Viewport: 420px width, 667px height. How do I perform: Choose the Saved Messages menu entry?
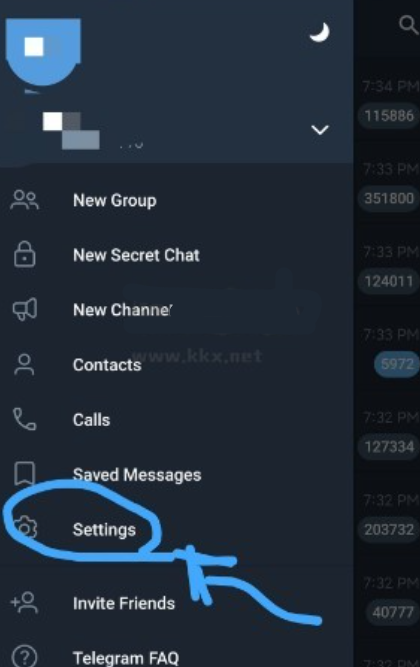pos(137,475)
